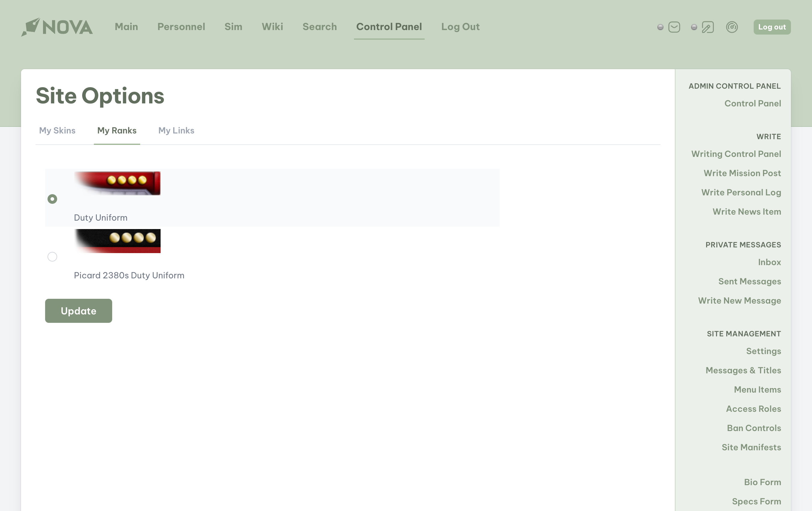
Task: Open the Wiki navigation item
Action: click(x=272, y=27)
